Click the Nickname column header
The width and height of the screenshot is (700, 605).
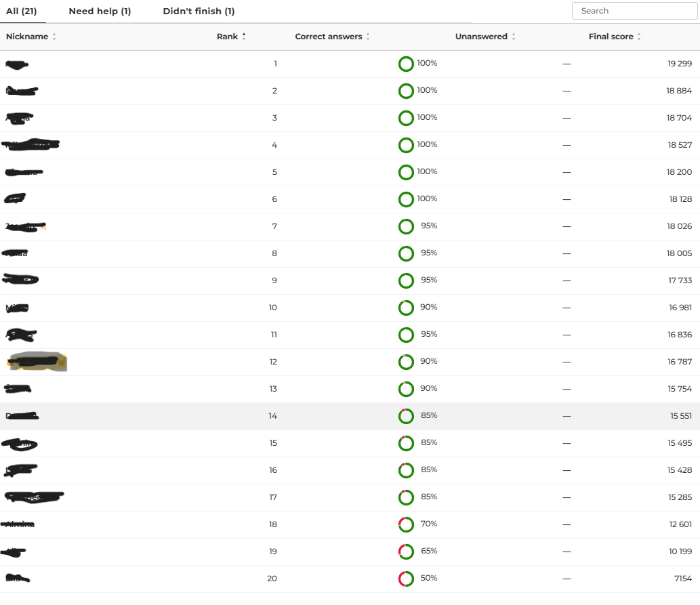pos(27,37)
